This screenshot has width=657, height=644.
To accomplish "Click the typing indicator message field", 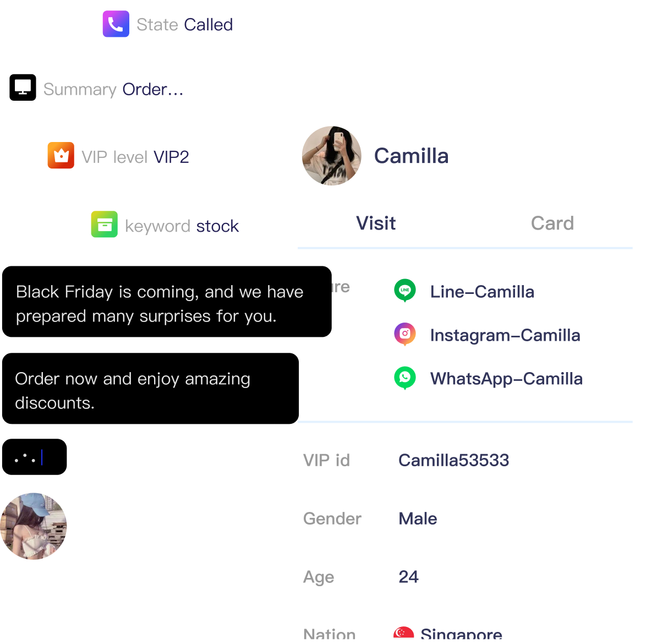I will (34, 457).
